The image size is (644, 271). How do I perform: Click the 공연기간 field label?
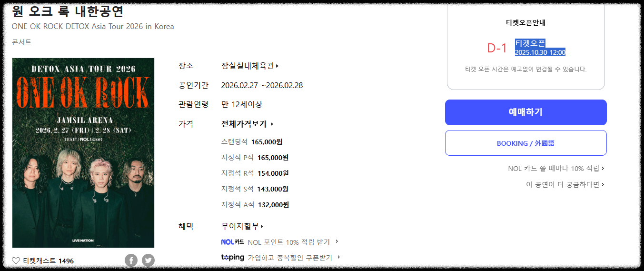pyautogui.click(x=193, y=86)
